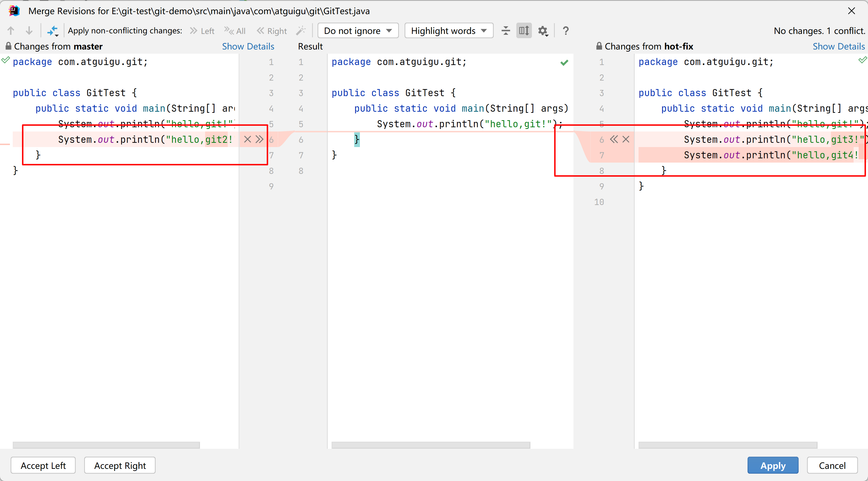Viewport: 868px width, 481px height.
Task: Go to previous difference arrow
Action: click(x=11, y=31)
